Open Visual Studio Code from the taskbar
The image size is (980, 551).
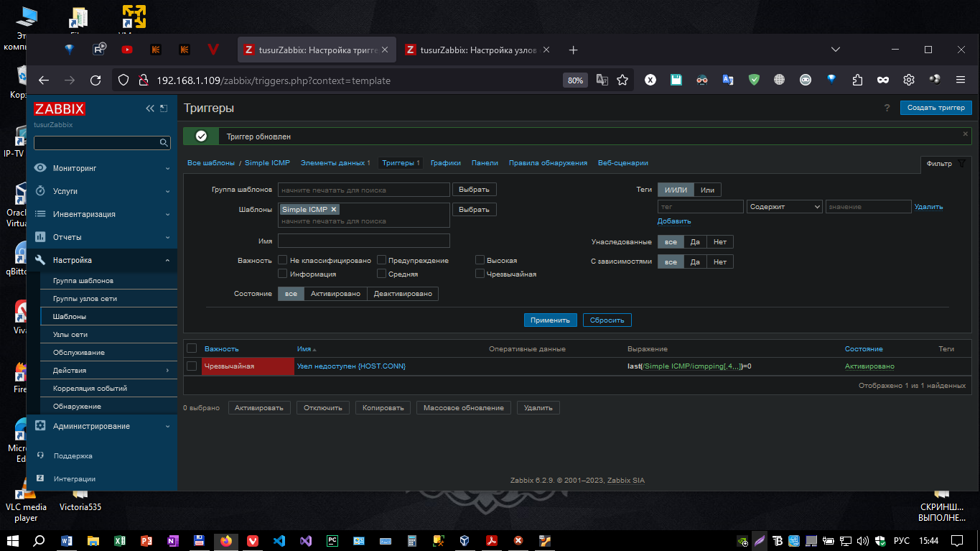pos(280,540)
